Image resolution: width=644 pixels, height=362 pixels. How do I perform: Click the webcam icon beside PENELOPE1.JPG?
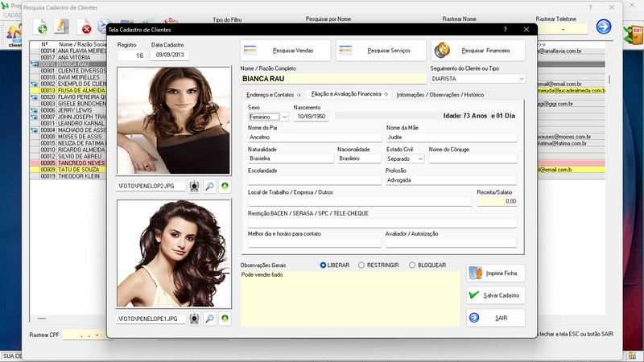(194, 319)
